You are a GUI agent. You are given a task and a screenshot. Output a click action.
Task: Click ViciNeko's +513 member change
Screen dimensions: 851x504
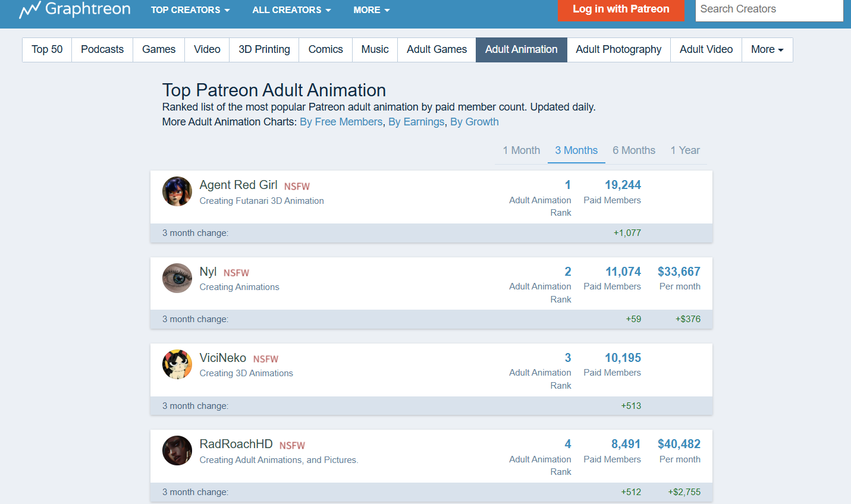631,406
